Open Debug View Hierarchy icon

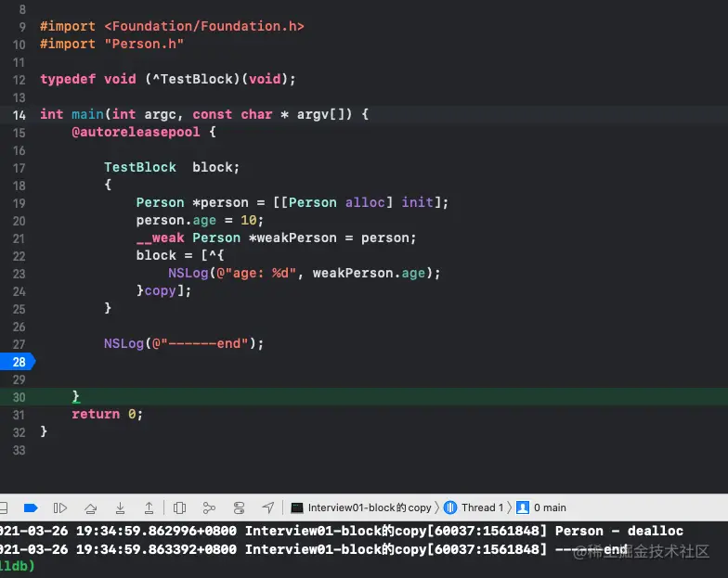tap(179, 508)
